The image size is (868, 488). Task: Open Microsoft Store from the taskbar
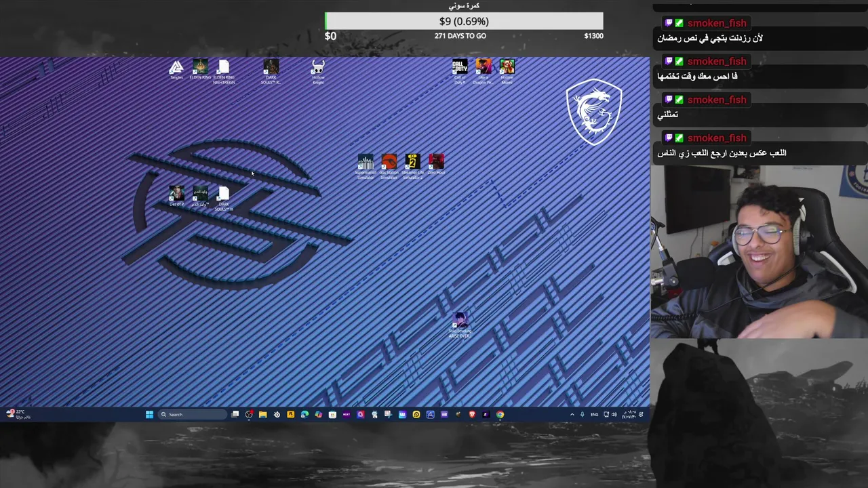coord(332,414)
